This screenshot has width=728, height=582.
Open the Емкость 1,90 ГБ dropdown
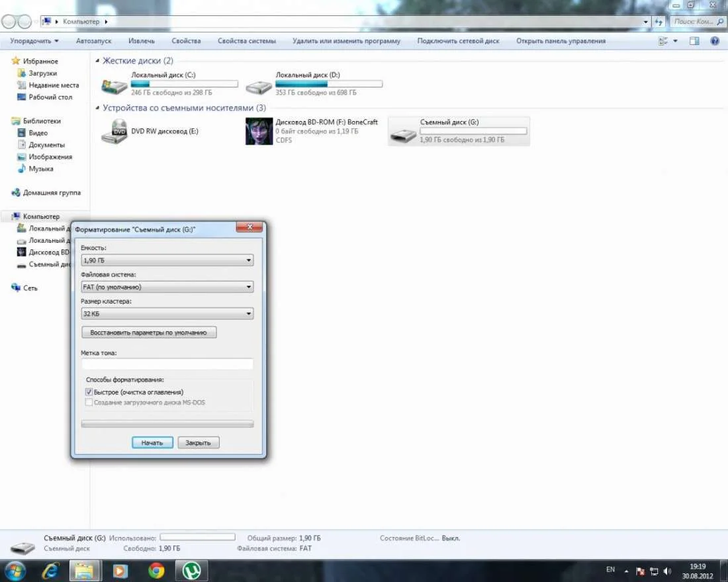(167, 260)
